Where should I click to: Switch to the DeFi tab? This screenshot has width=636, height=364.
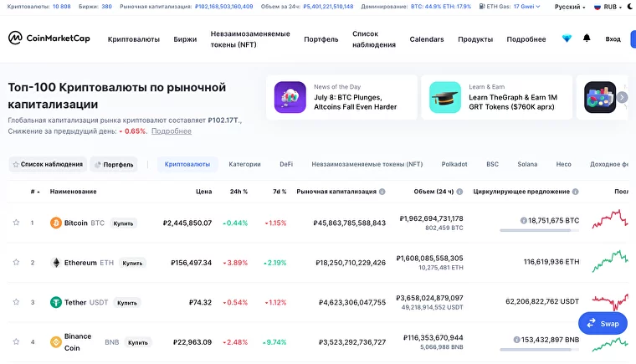pyautogui.click(x=286, y=164)
